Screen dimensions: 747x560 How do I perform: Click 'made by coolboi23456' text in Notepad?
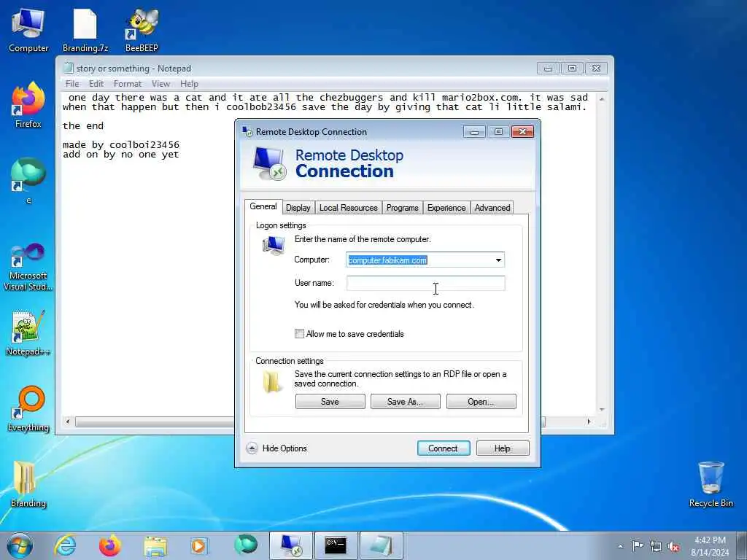[121, 145]
